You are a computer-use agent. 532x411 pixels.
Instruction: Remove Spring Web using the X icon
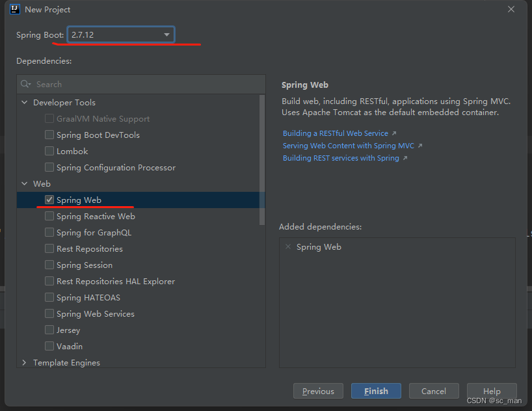point(288,246)
